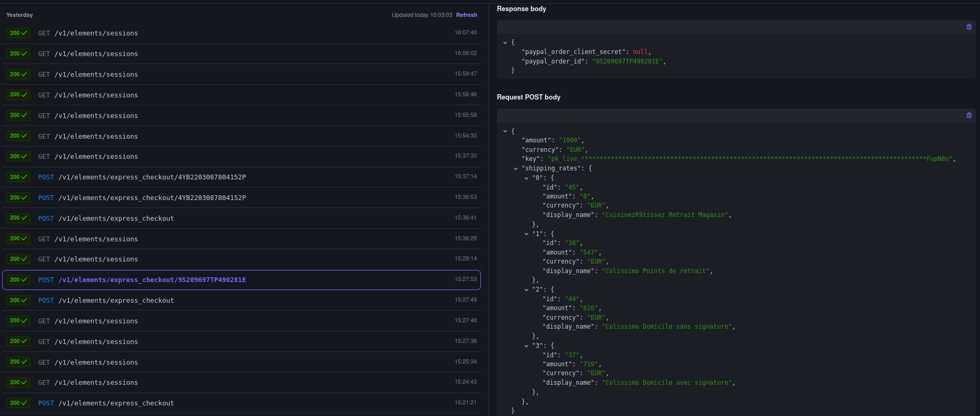Copy the Request POST body to clipboard
980x416 pixels.
point(969,115)
